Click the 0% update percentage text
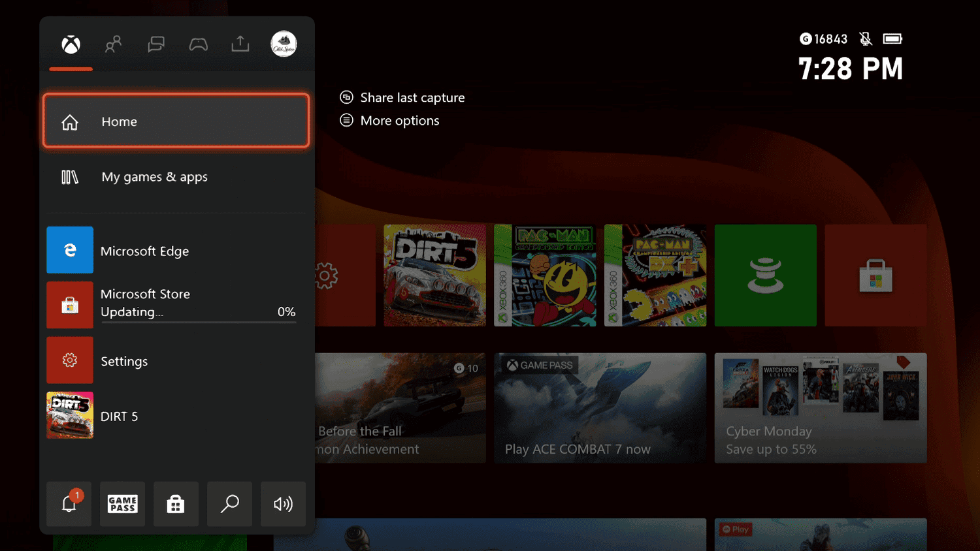Image resolution: width=980 pixels, height=551 pixels. click(286, 312)
